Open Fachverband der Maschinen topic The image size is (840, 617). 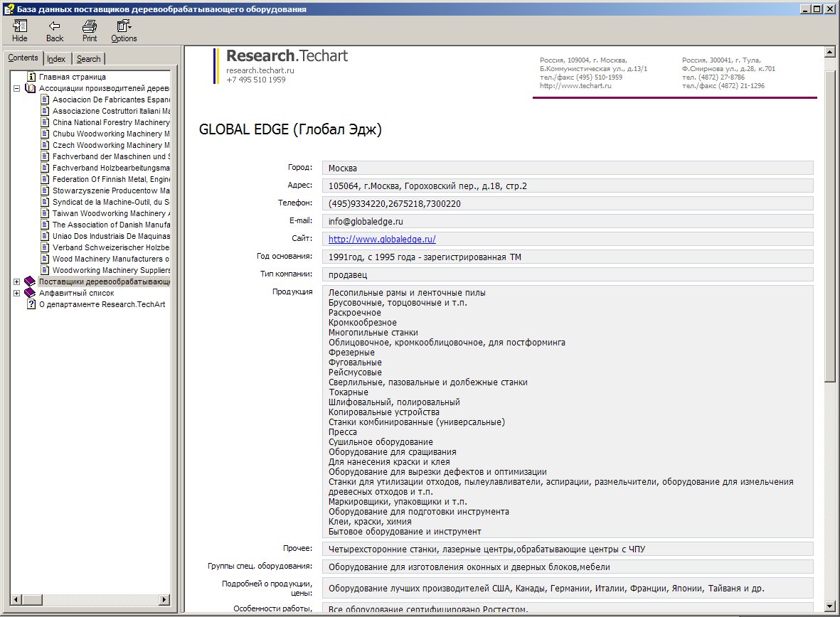tap(111, 156)
